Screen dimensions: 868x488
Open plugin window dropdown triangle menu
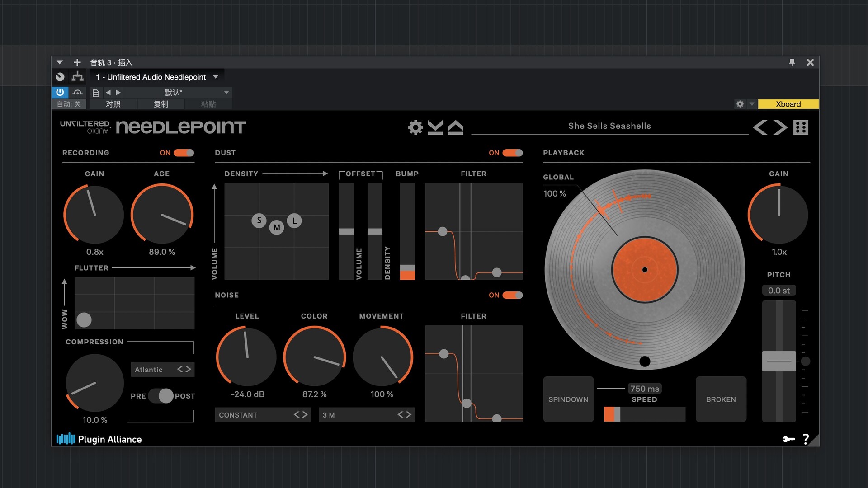coord(59,62)
